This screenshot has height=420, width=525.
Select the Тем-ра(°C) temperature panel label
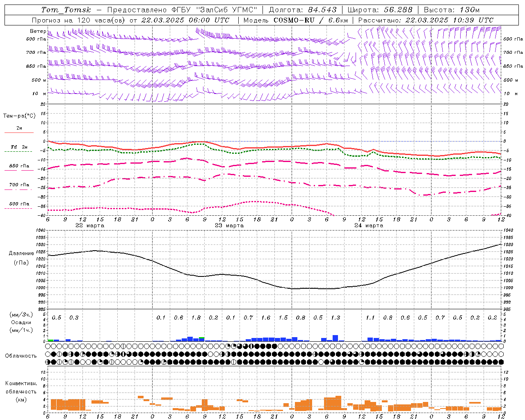click(x=19, y=116)
